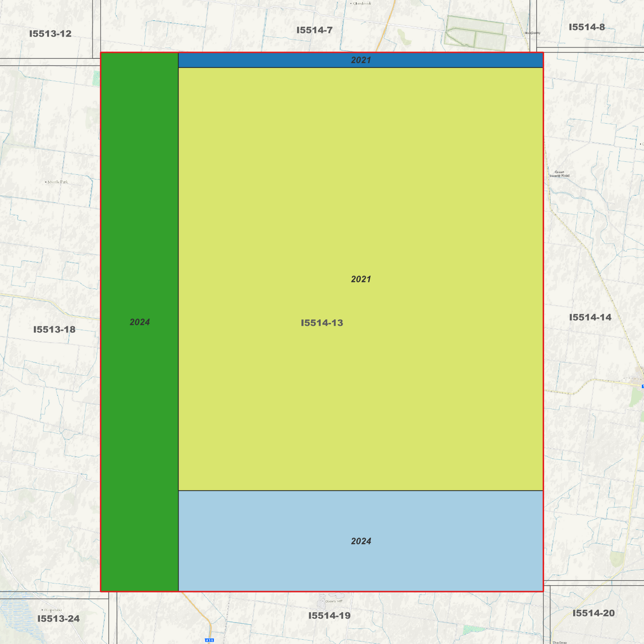Select the I5514-19 map sheet label
644x644 pixels.
point(329,615)
